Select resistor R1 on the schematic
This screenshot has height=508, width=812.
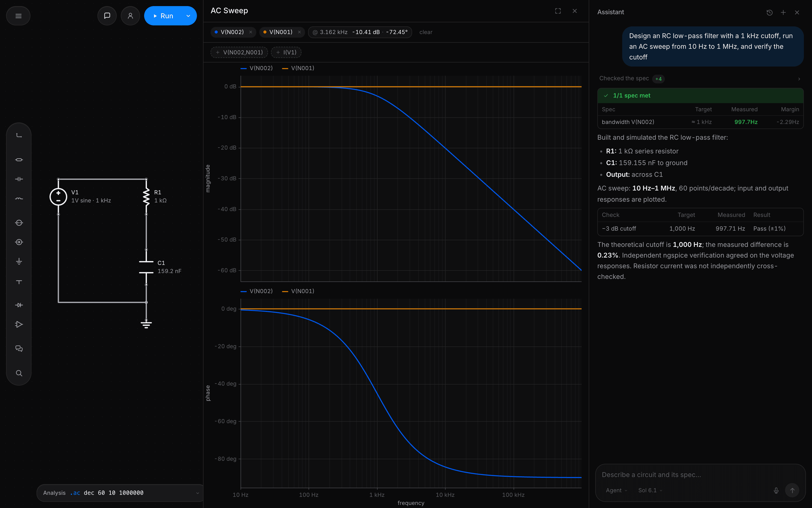tap(146, 197)
